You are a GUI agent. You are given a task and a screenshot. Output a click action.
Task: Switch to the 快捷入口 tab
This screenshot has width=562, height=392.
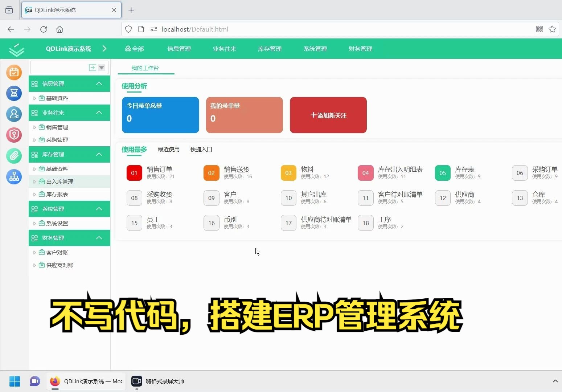[x=201, y=149]
